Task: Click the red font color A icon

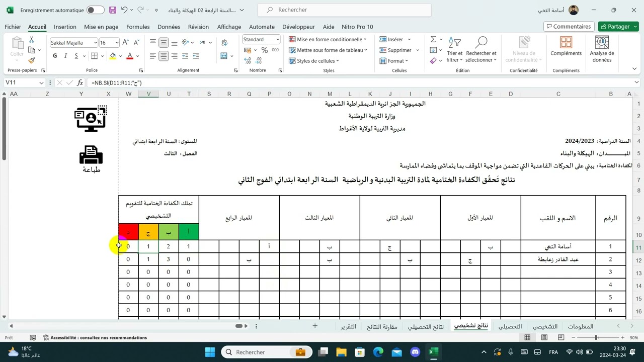Action: tap(130, 56)
